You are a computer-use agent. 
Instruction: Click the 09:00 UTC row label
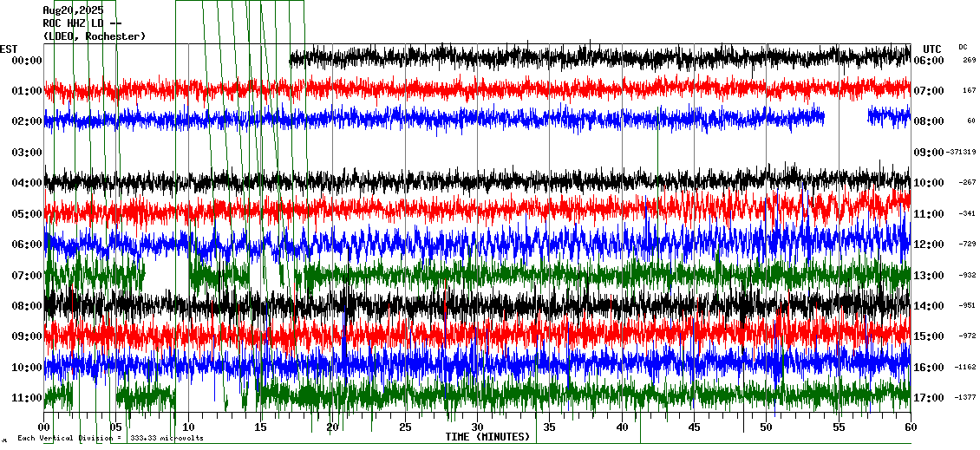tap(929, 153)
